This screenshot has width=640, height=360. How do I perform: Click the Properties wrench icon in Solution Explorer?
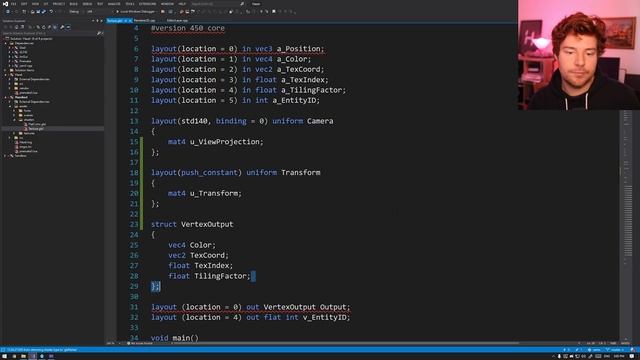tap(62, 27)
